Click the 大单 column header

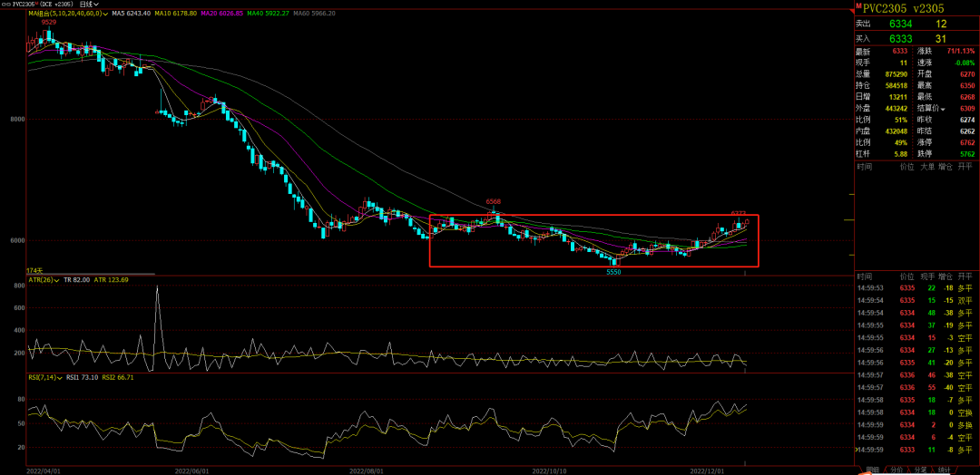[926, 167]
